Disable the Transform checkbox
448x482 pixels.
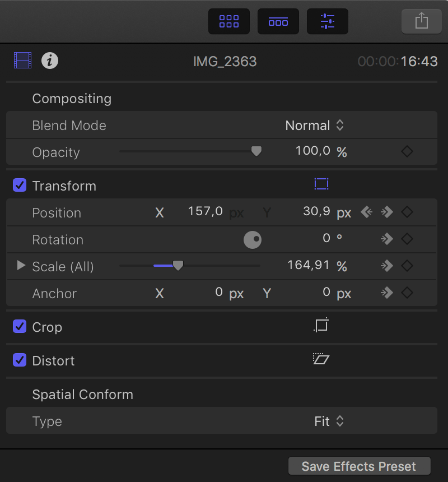pos(20,186)
